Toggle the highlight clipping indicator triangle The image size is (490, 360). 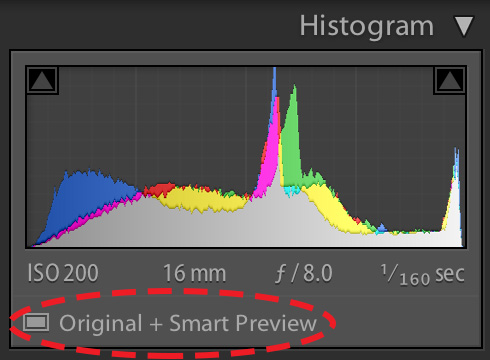(x=449, y=80)
